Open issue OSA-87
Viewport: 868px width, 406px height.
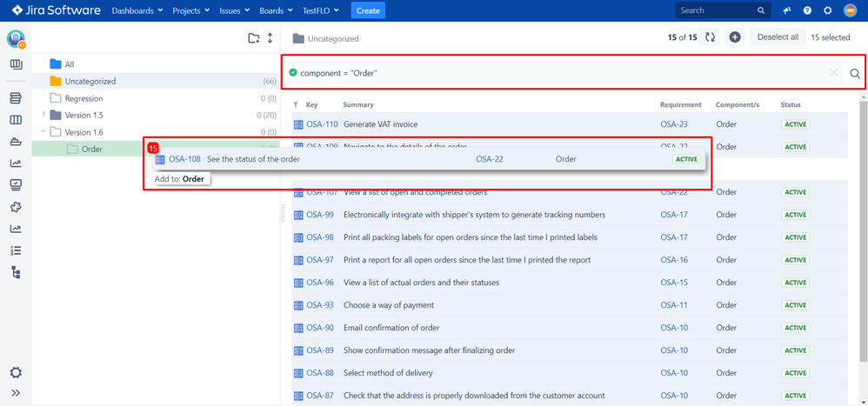click(320, 396)
